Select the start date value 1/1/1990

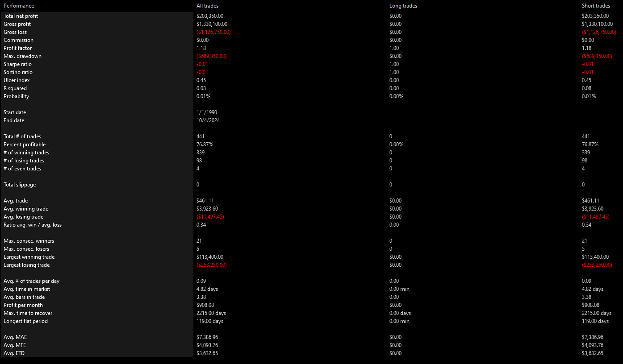tap(207, 112)
